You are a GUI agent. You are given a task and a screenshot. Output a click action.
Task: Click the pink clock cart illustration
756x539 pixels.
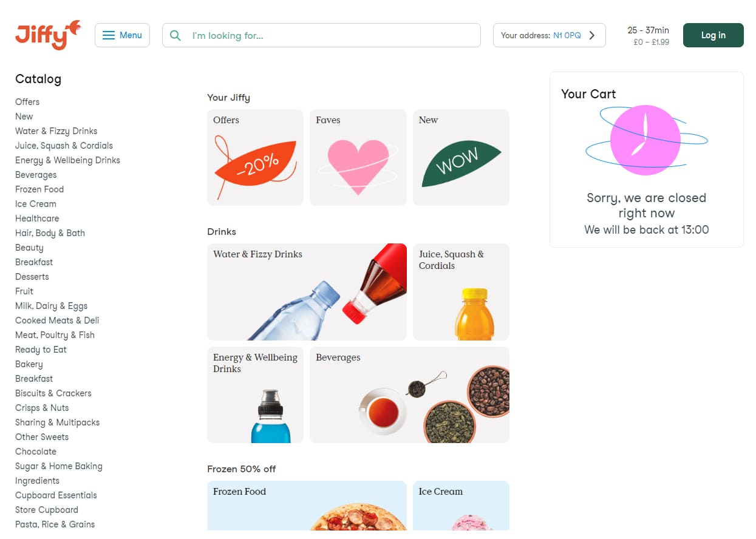(645, 140)
